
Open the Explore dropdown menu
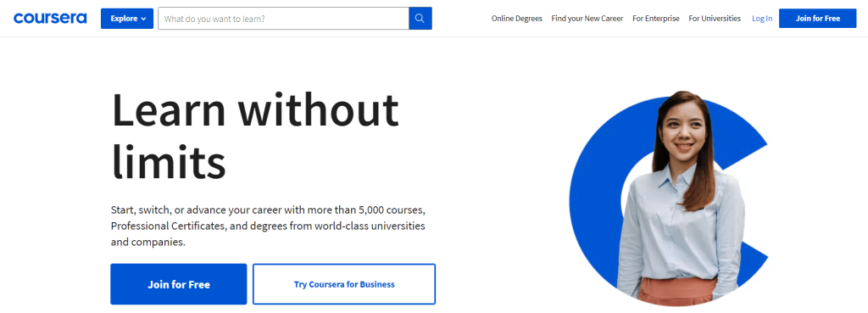tap(127, 19)
